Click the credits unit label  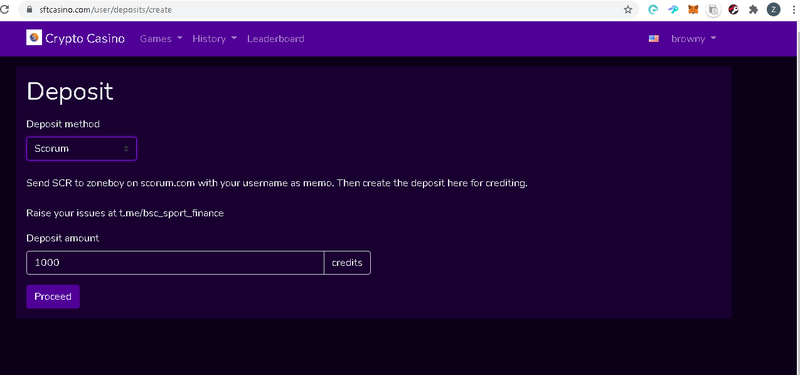[347, 263]
